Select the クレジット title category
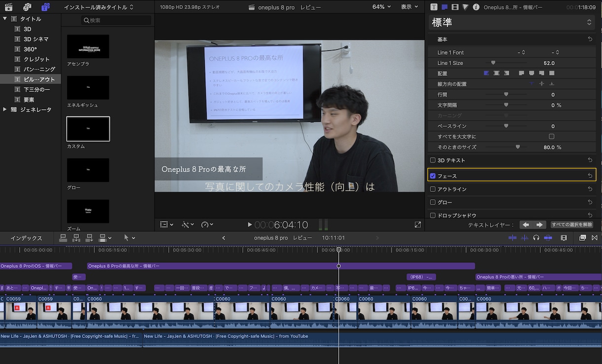The height and width of the screenshot is (364, 602). pos(37,59)
